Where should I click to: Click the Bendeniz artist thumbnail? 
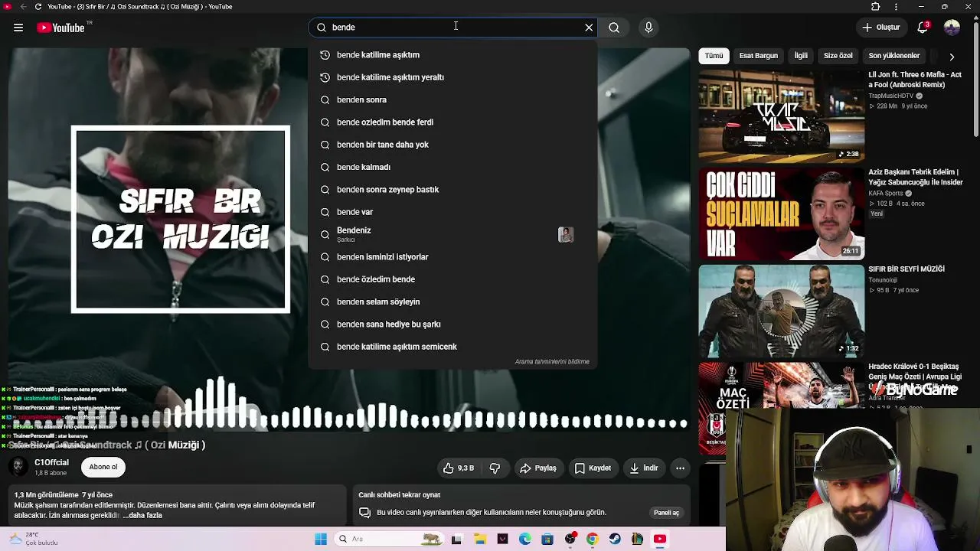pos(566,234)
